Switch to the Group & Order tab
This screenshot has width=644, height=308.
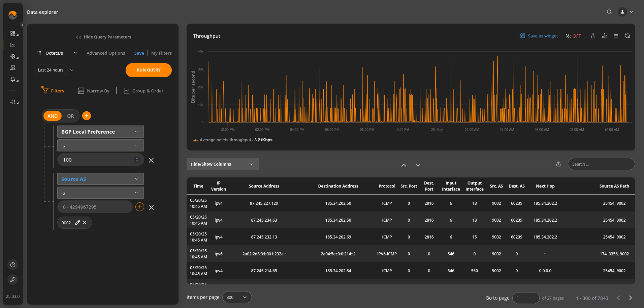[x=143, y=91]
